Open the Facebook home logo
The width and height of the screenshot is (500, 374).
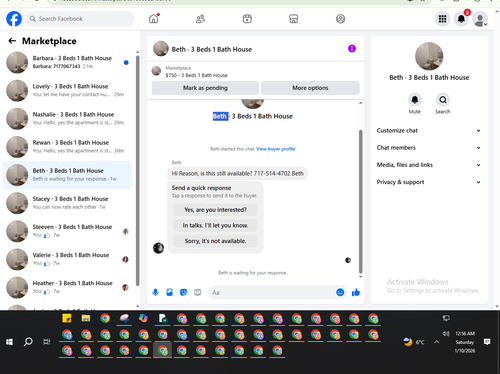14,19
